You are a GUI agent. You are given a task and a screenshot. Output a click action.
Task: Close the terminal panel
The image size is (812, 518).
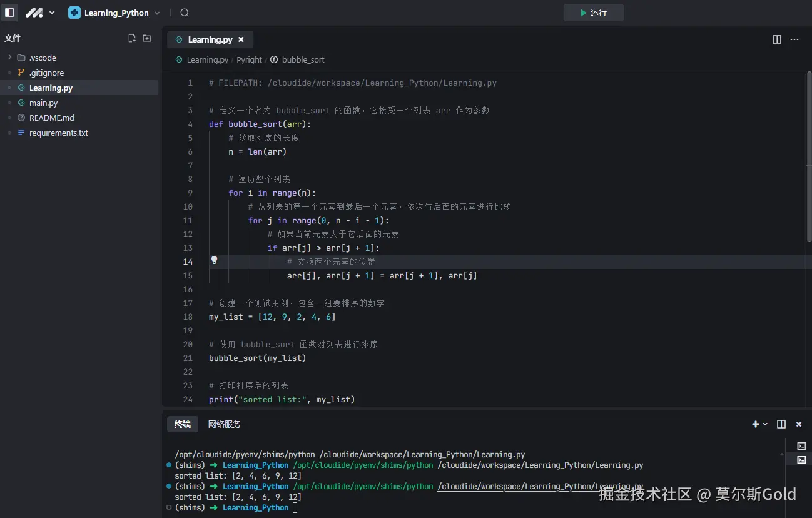click(799, 424)
